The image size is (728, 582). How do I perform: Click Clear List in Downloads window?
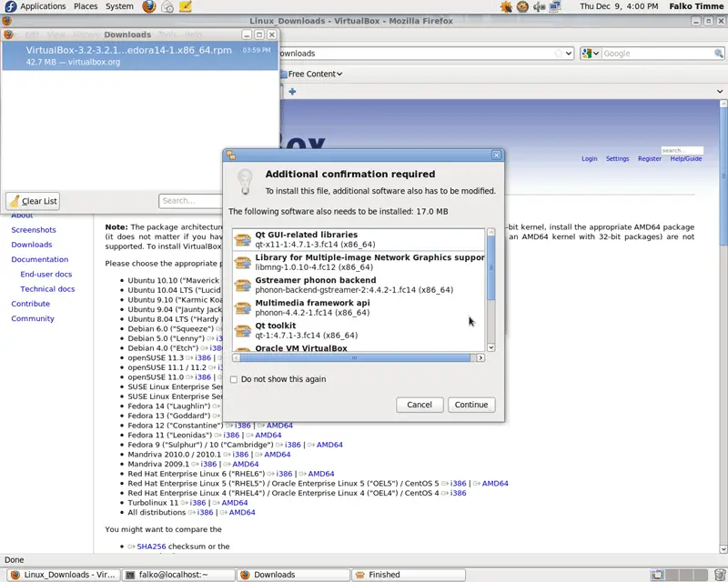click(33, 201)
